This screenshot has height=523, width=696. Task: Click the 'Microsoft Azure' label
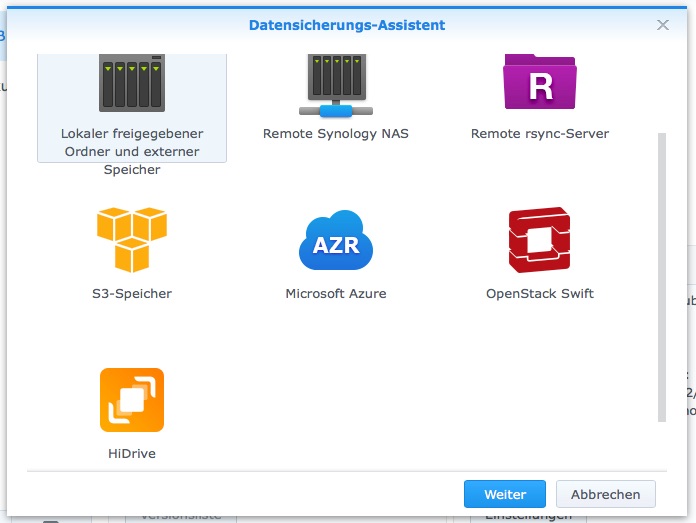tap(336, 293)
